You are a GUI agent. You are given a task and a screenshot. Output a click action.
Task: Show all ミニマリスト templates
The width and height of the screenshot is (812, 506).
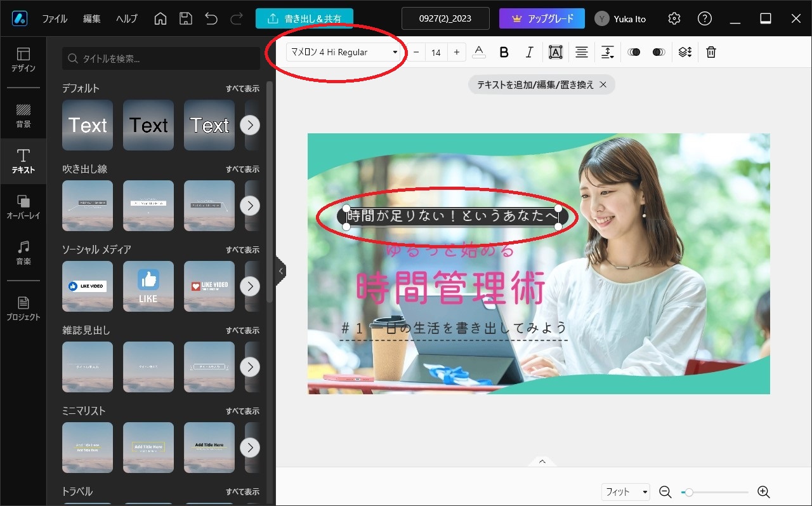(242, 411)
